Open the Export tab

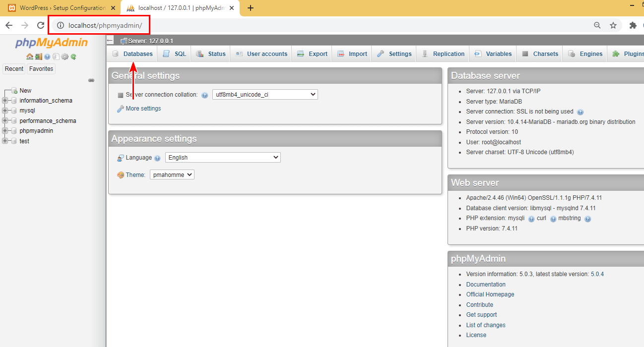pos(313,54)
